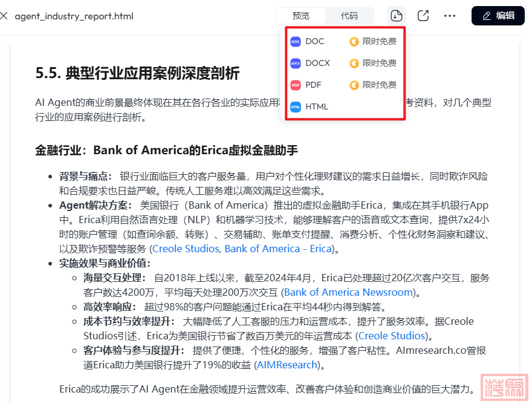This screenshot has width=532, height=404.
Task: Close the agent_industry_report.html file panel
Action: [x=4, y=16]
